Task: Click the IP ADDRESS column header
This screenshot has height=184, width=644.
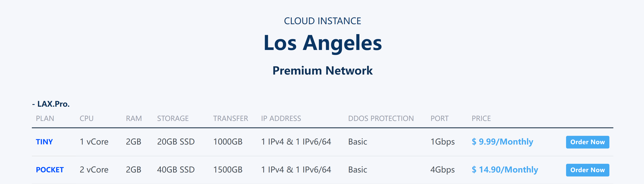Action: pos(281,118)
